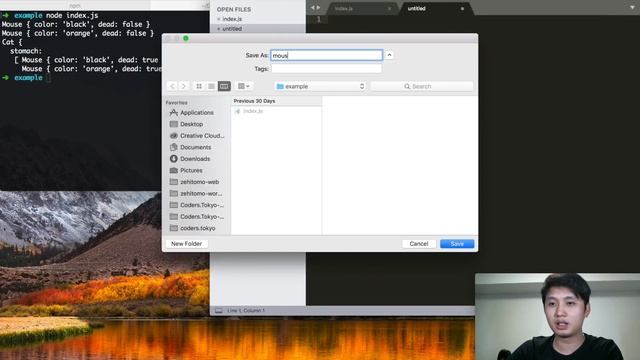Close the index.js editor tab
640x360 pixels.
389,9
